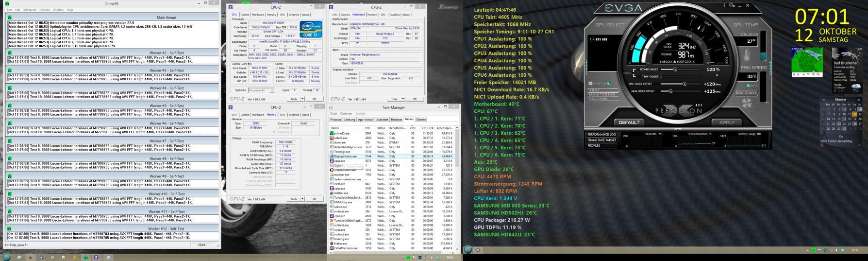Viewport: 868px width, 261px height.
Task: Open About tab in Memory CPU-Z window
Action: tap(305, 115)
